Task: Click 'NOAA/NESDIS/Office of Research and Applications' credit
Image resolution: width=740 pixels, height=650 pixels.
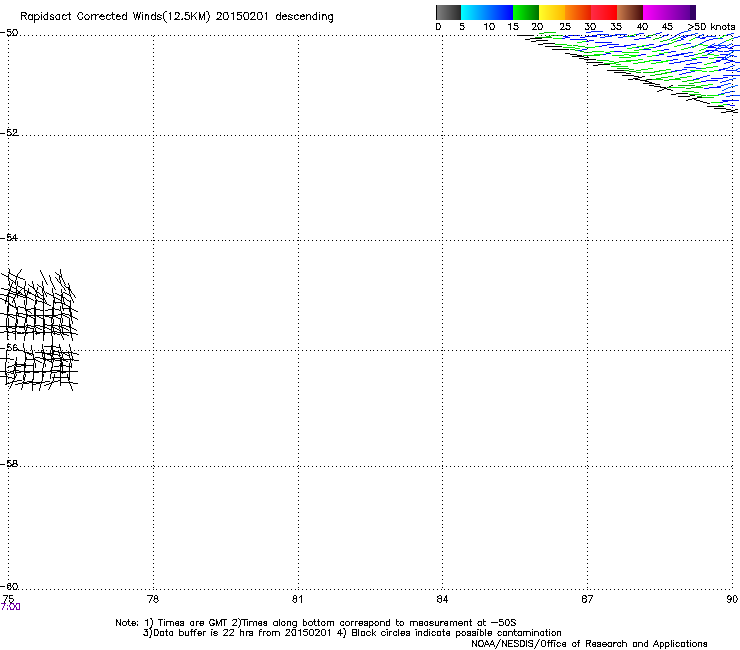Action: click(x=589, y=644)
